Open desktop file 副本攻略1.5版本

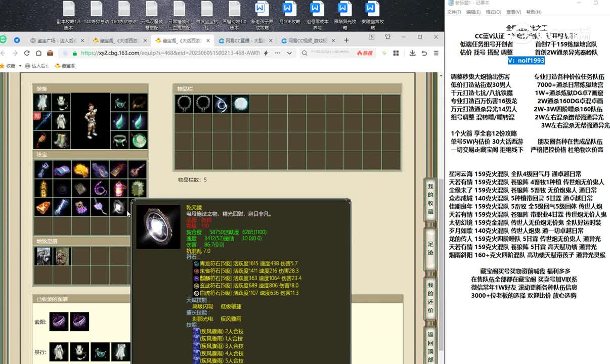[68, 15]
